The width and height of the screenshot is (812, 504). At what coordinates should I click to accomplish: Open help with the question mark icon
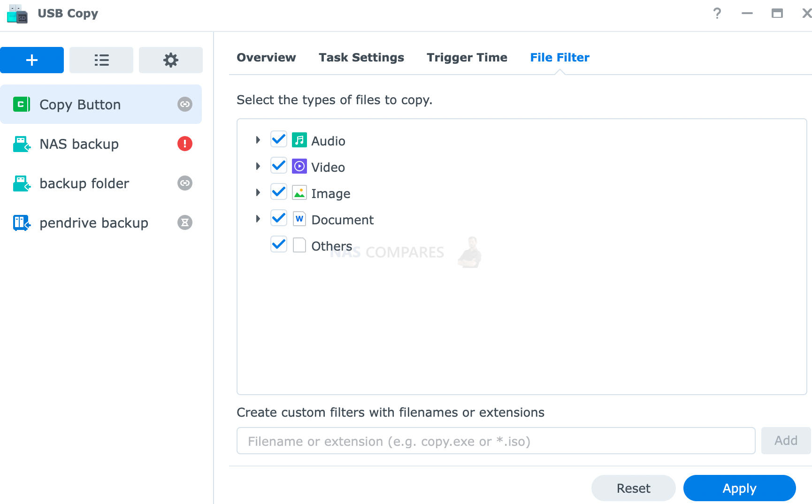(x=717, y=13)
